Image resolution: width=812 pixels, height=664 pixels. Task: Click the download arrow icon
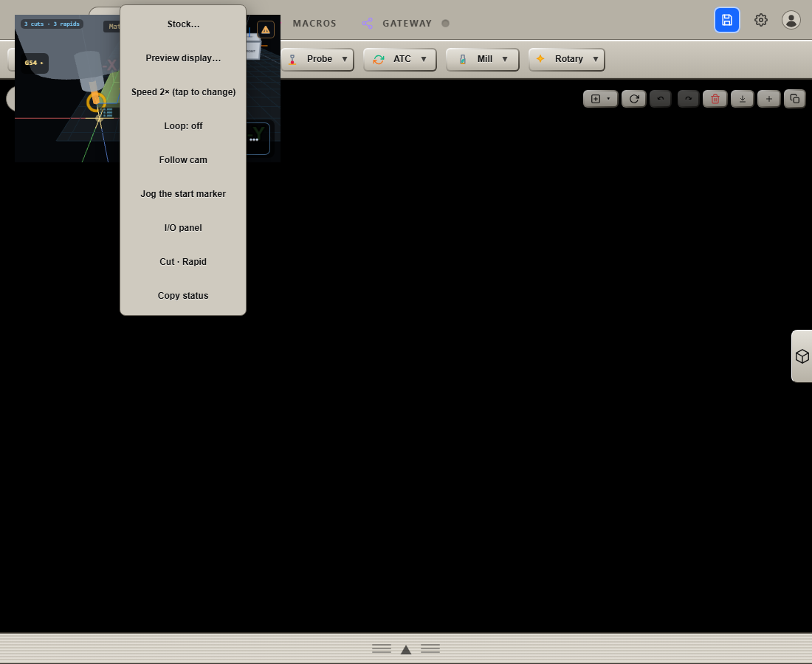point(742,99)
